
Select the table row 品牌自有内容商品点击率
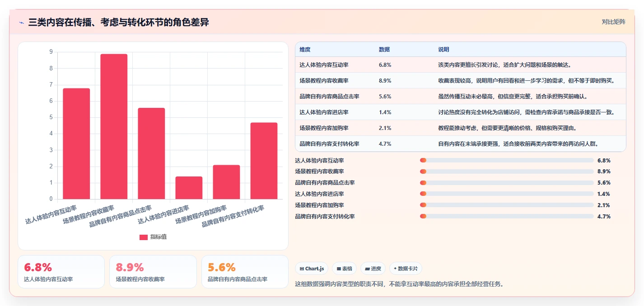click(x=461, y=97)
